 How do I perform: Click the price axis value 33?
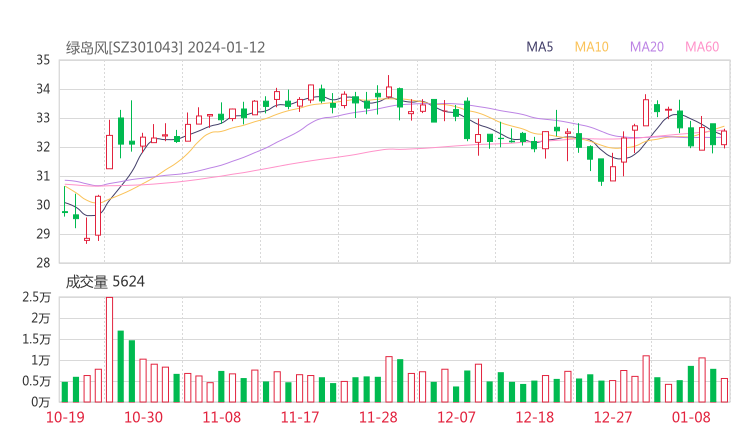(43, 118)
